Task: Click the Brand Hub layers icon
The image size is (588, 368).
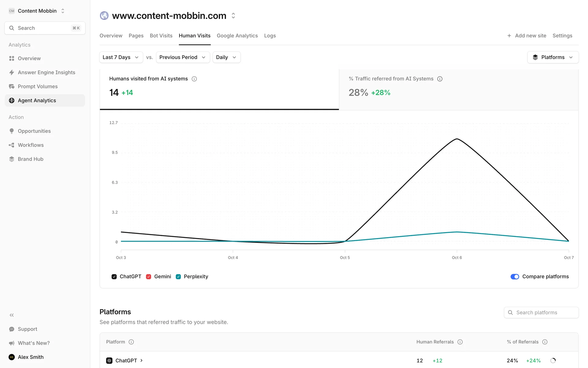Action: (x=12, y=159)
